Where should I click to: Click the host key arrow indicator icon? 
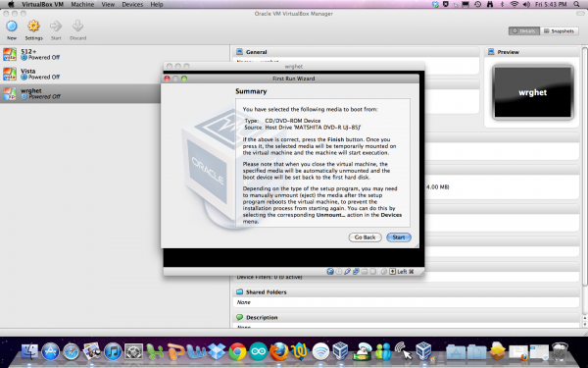coord(392,272)
